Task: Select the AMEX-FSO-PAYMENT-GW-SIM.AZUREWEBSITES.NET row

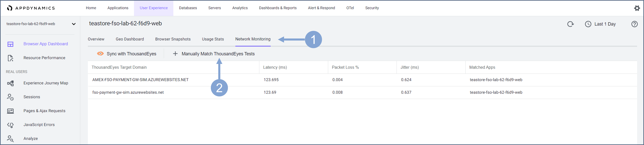Action: [x=140, y=80]
